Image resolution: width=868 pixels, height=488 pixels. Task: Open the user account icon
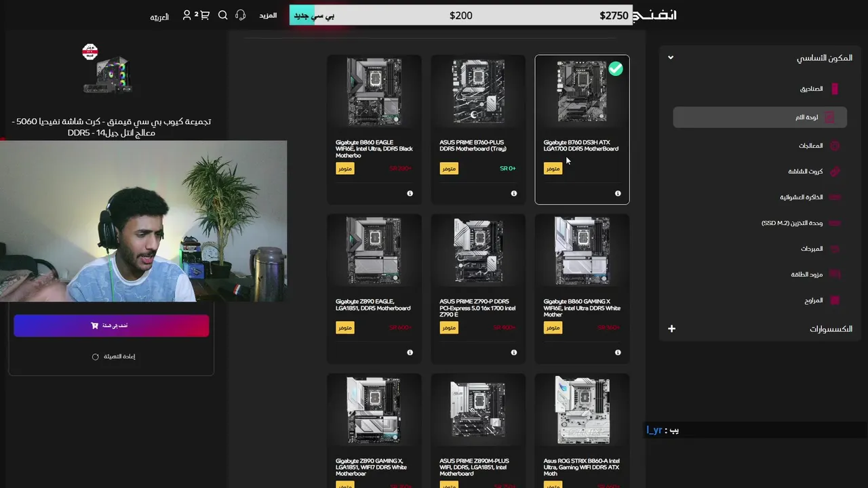click(x=186, y=15)
